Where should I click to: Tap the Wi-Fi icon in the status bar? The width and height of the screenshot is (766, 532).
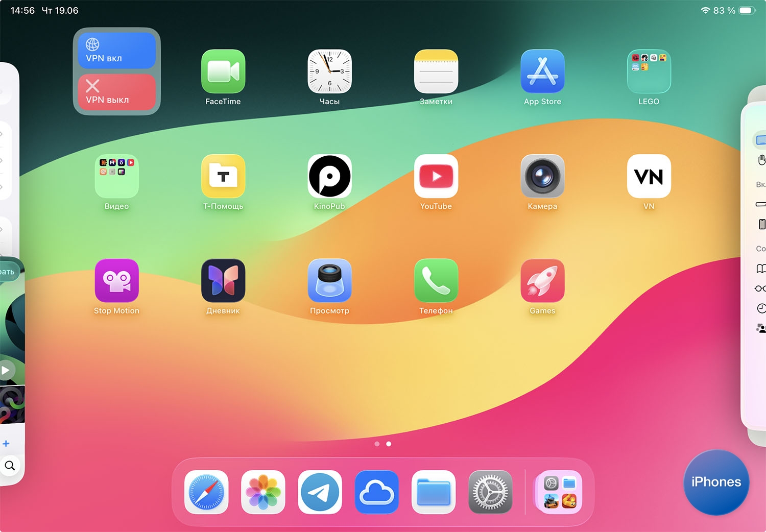point(705,10)
